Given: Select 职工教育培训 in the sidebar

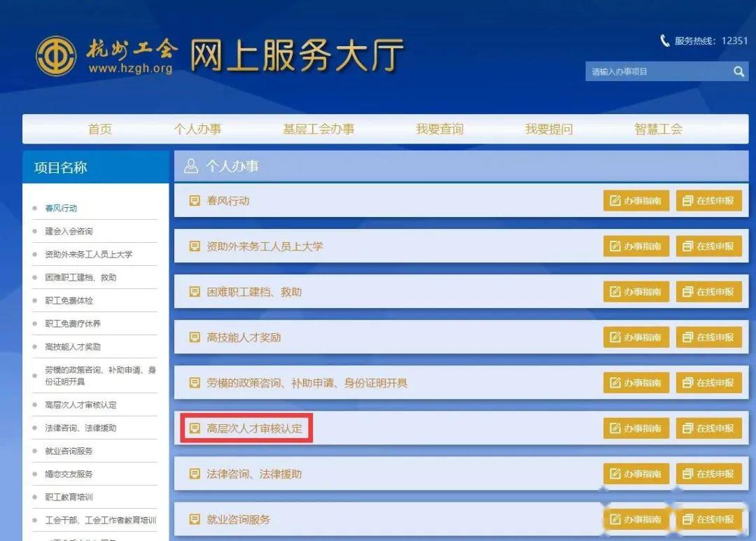Looking at the screenshot, I should click(69, 498).
